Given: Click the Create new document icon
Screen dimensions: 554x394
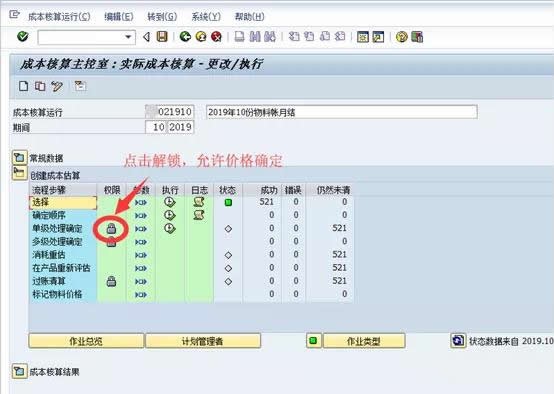Looking at the screenshot, I should (23, 86).
